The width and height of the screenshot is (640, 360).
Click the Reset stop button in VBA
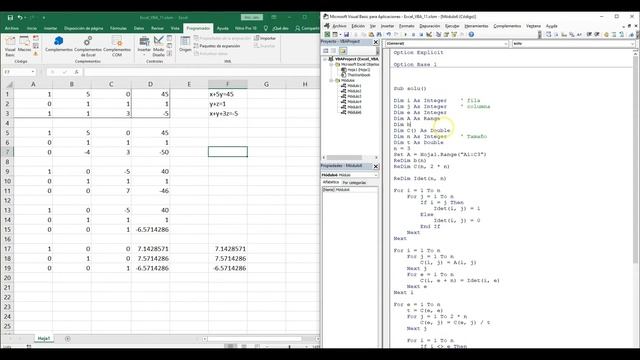[x=421, y=35]
